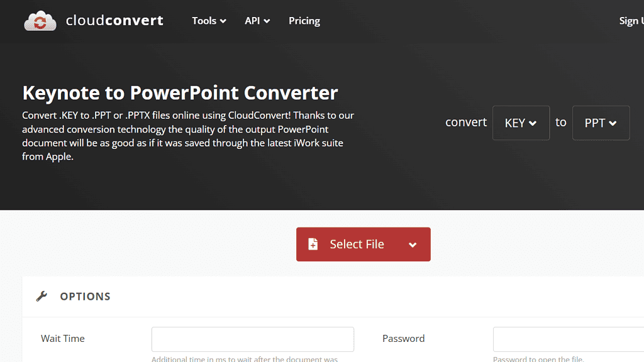Expand the Select File source arrow
This screenshot has width=644, height=362.
click(413, 245)
